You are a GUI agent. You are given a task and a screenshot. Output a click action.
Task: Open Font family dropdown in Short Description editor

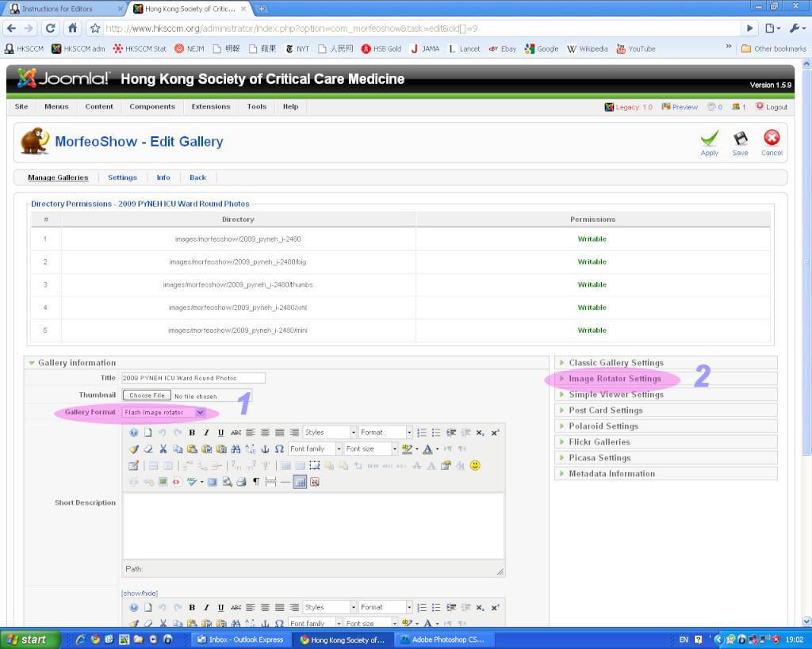[x=316, y=449]
